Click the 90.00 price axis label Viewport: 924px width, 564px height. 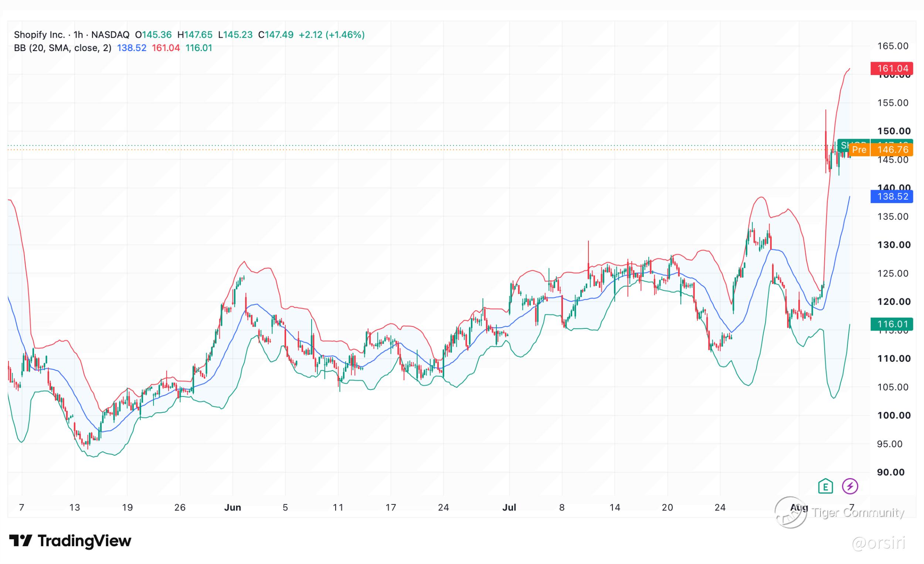891,472
